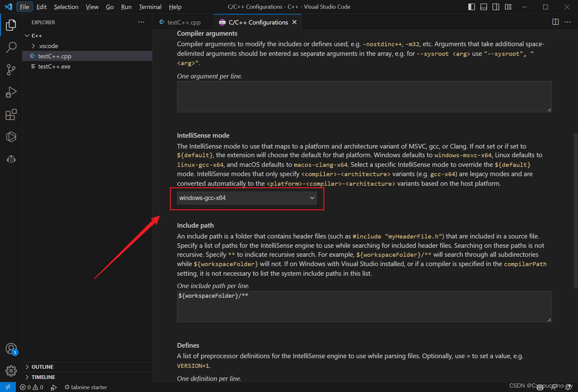Open the Edit menu
Viewport: 578px width, 392px height.
[x=42, y=7]
